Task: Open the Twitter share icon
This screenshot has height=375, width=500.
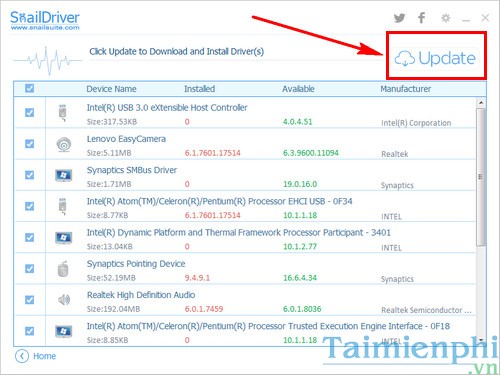Action: click(x=399, y=18)
